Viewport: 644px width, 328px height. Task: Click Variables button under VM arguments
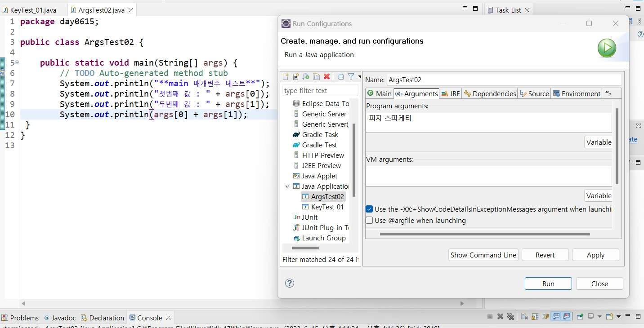(x=598, y=195)
